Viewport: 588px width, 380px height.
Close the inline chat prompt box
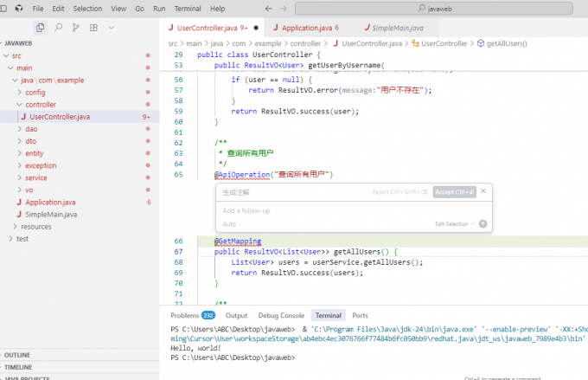pyautogui.click(x=483, y=191)
